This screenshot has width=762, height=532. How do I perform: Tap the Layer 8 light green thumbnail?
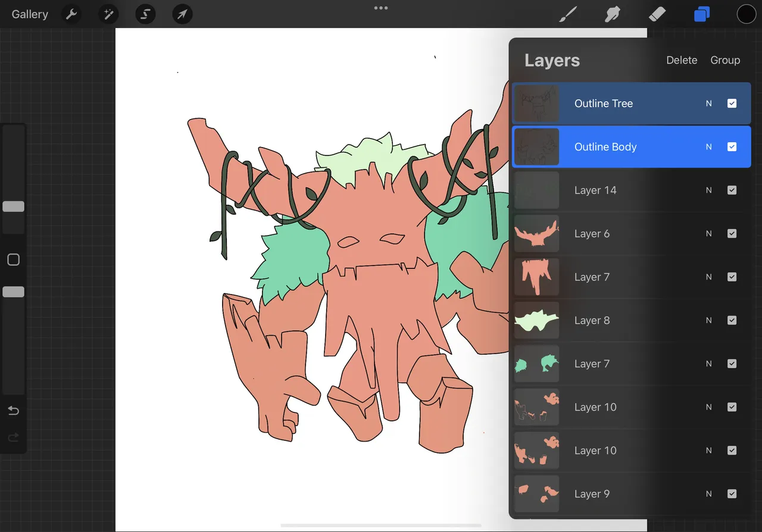pos(536,321)
